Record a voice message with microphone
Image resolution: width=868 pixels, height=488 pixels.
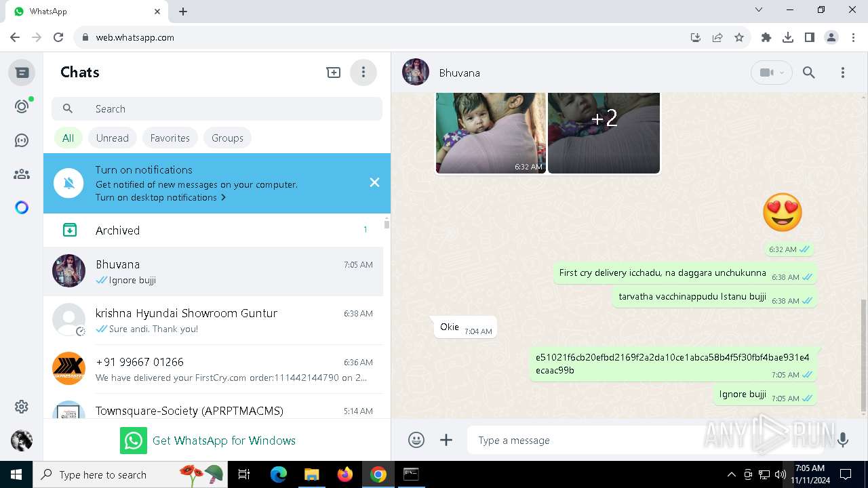pyautogui.click(x=843, y=440)
